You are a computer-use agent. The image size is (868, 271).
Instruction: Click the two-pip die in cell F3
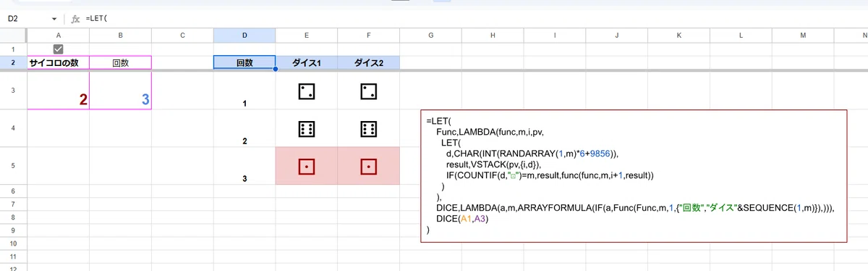pyautogui.click(x=369, y=91)
